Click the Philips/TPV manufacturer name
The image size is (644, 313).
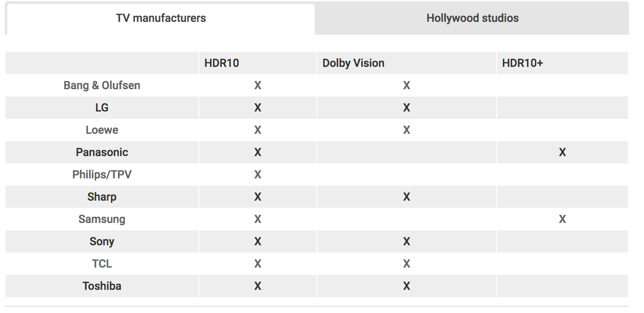(x=102, y=175)
